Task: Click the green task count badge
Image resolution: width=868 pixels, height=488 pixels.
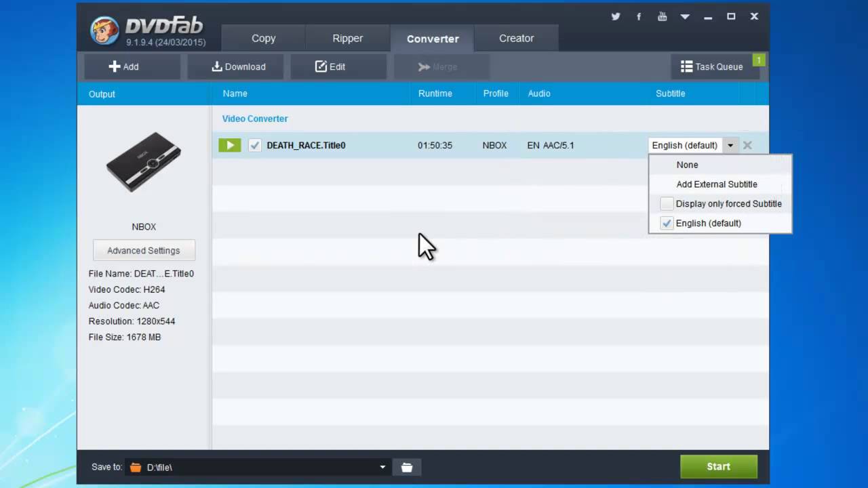Action: (759, 60)
